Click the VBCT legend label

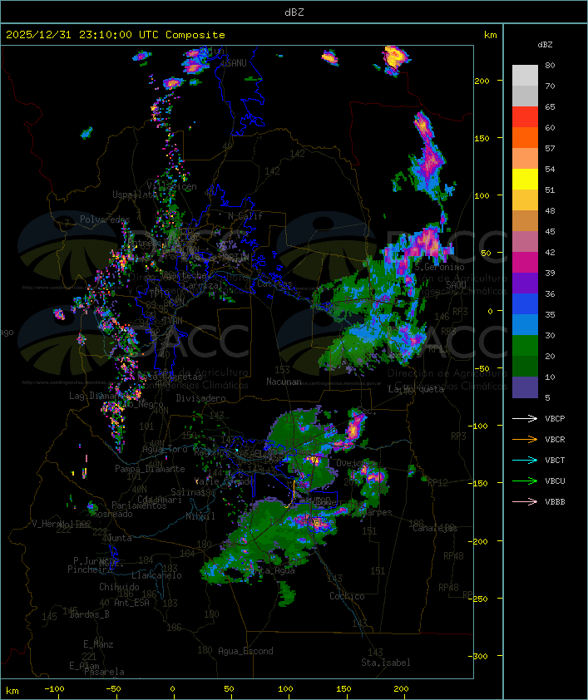coord(555,461)
